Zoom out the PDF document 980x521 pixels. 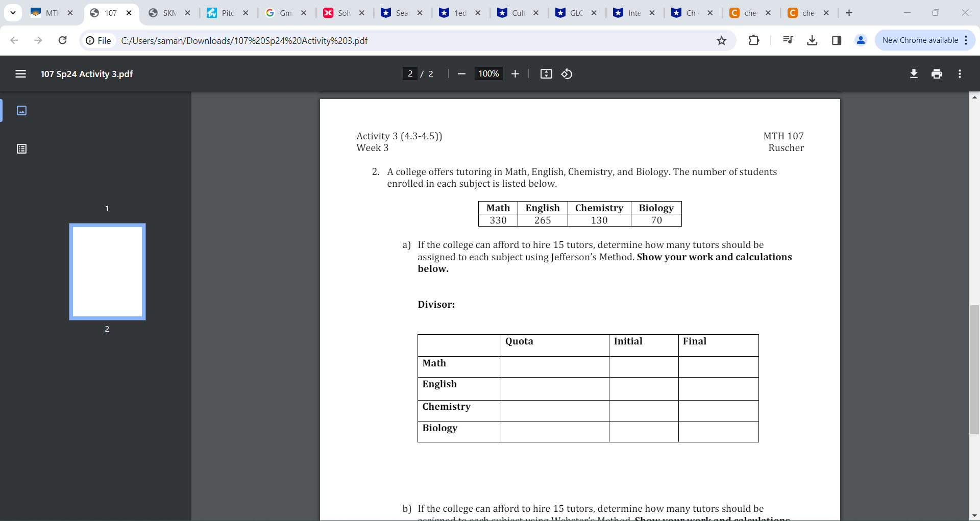coord(461,73)
